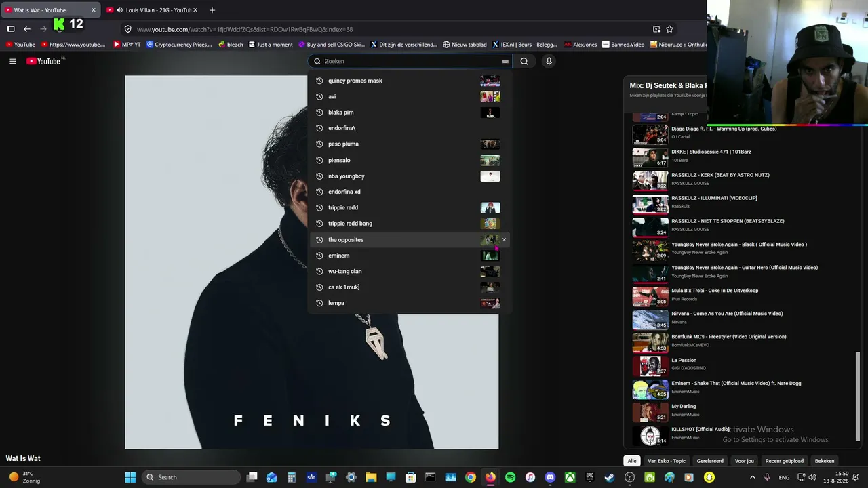Play 'RASSKULZ - KERK' from the mix
This screenshot has width=868, height=488.
(743, 180)
